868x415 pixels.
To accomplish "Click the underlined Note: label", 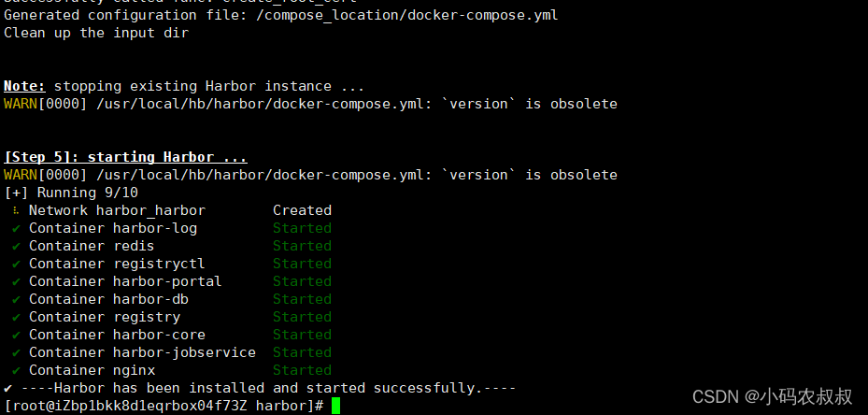I will (24, 86).
